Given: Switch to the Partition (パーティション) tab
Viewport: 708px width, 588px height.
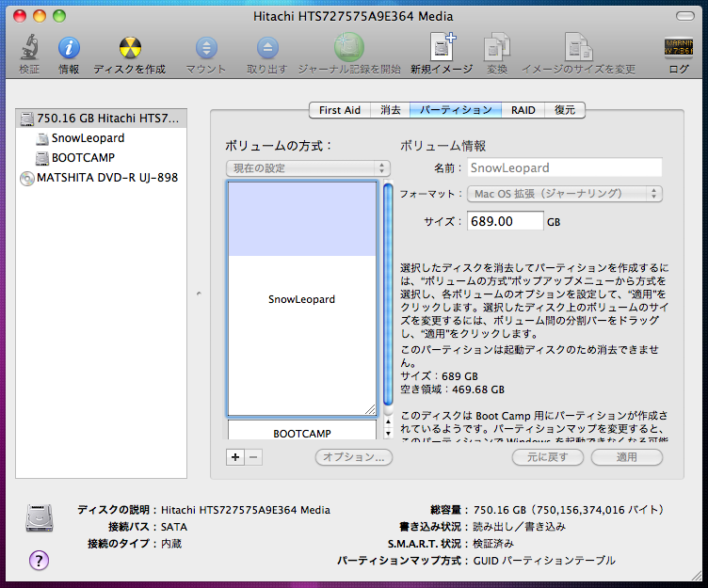Looking at the screenshot, I should click(x=456, y=110).
